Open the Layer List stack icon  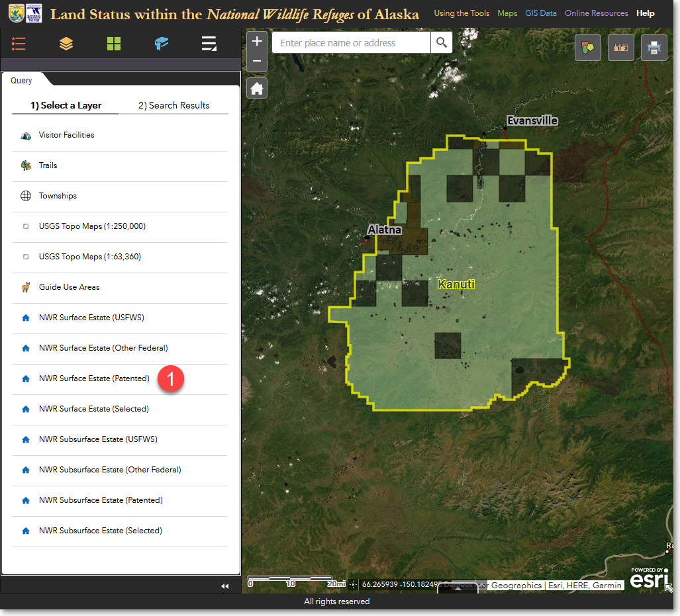tap(66, 44)
